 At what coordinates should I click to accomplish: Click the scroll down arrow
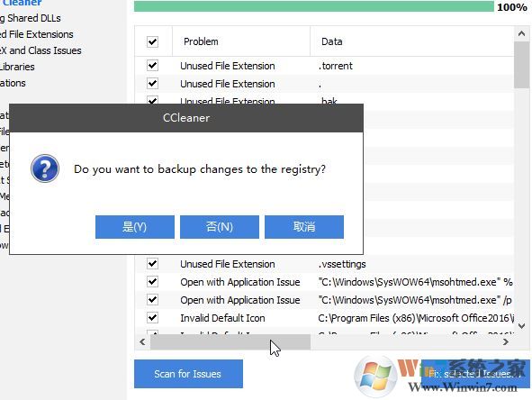(521, 325)
